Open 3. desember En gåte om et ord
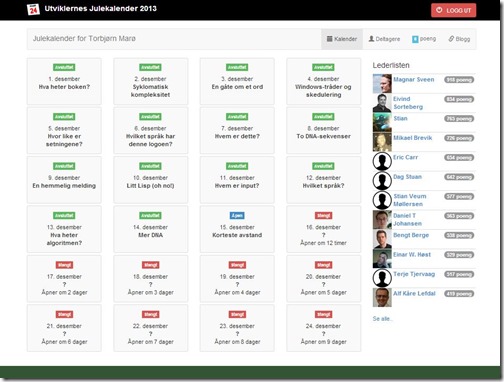Image resolution: width=504 pixels, height=382 pixels. 237,81
